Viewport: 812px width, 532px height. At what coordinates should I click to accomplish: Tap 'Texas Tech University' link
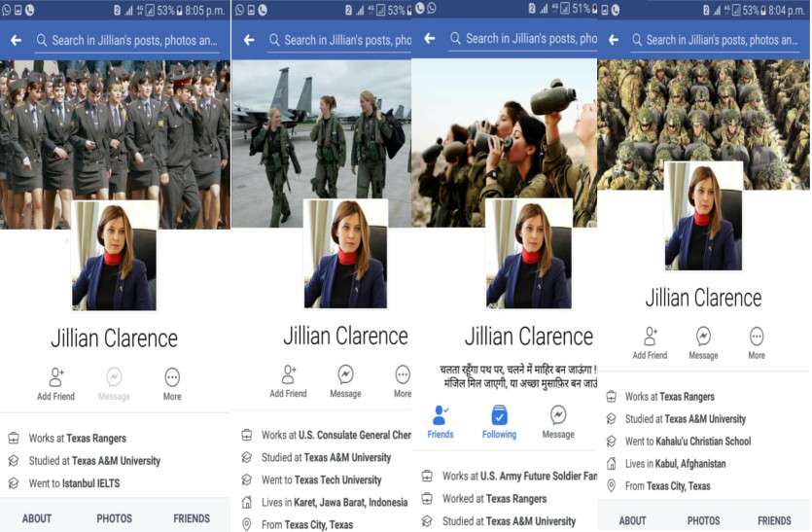point(337,479)
